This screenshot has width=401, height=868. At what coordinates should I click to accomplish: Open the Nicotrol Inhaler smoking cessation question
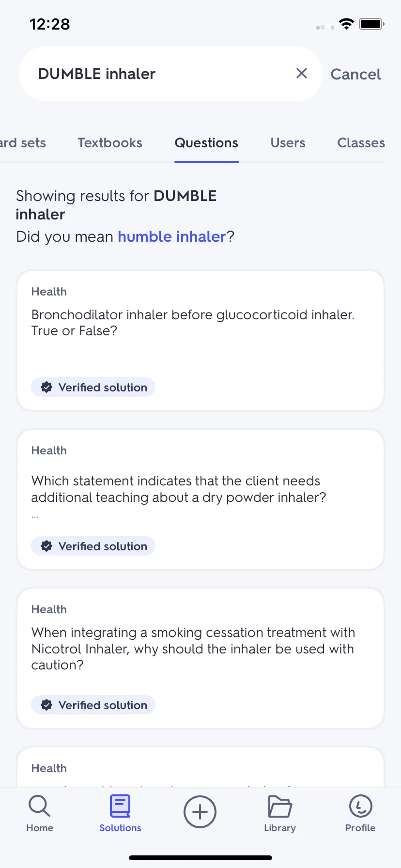pyautogui.click(x=200, y=658)
